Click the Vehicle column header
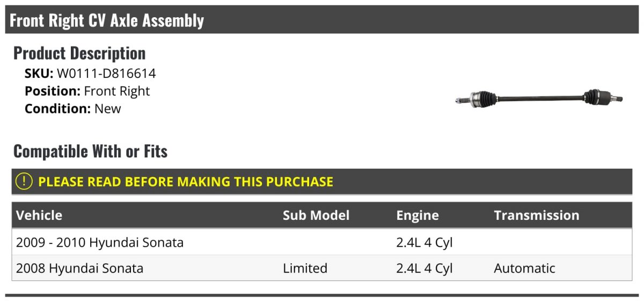 [39, 215]
